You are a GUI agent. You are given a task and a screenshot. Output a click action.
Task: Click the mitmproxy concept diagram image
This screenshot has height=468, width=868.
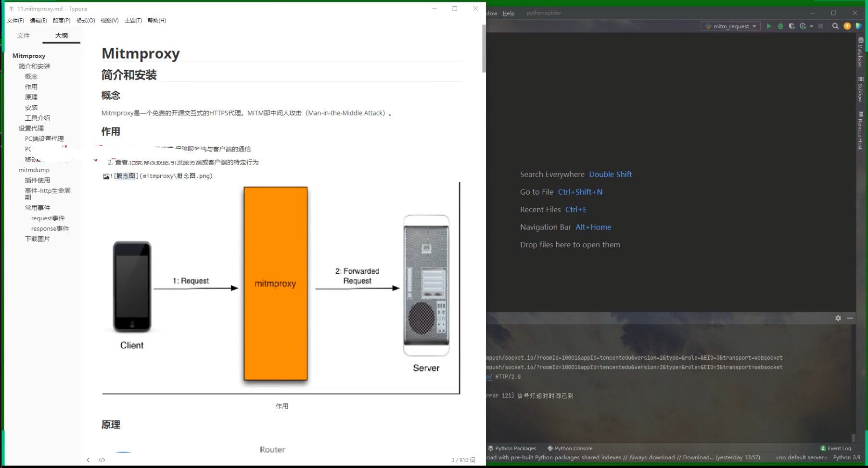click(281, 288)
